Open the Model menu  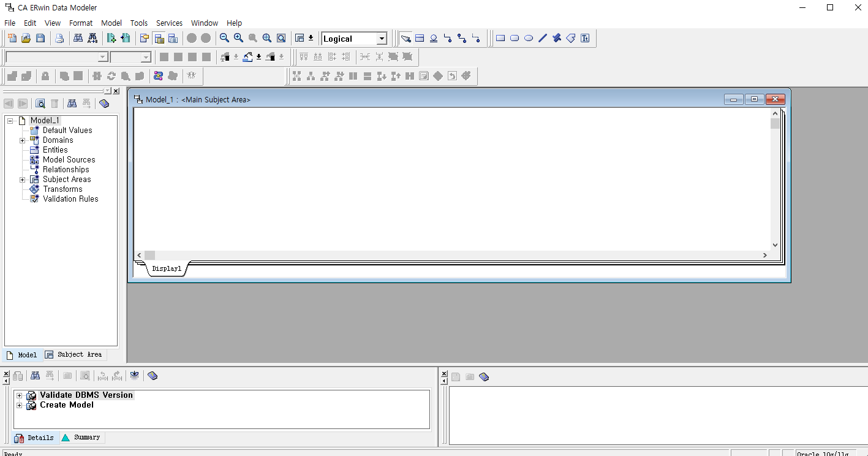[111, 23]
